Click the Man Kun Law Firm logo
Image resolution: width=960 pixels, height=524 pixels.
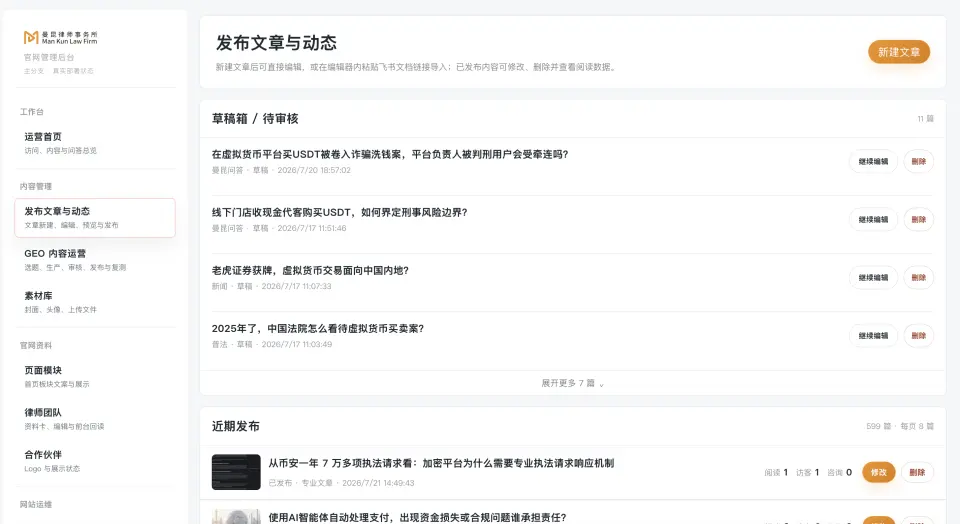(60, 38)
